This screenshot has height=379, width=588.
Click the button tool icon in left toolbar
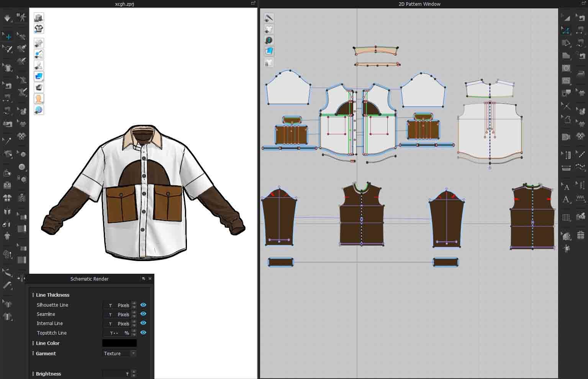pyautogui.click(x=22, y=167)
